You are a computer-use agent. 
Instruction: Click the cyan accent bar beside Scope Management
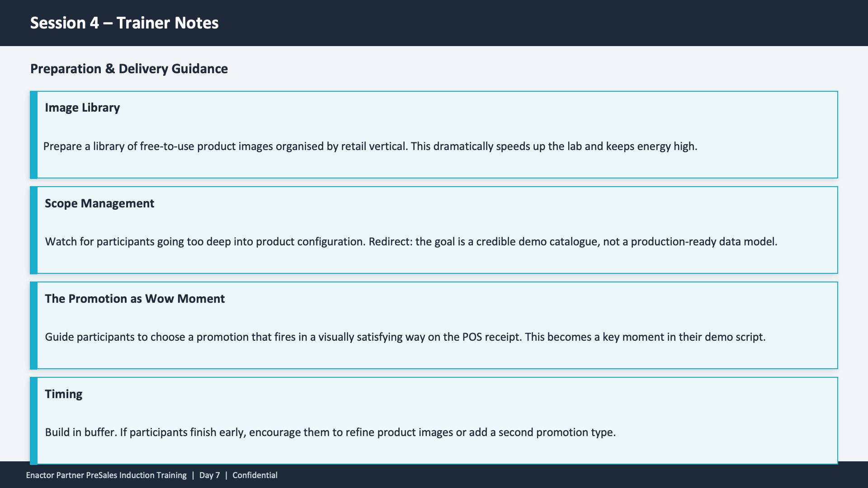pyautogui.click(x=33, y=230)
